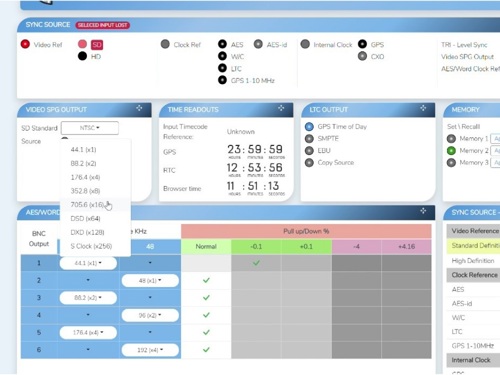Choose AES as clock reference
Viewport: 500px width, 375px height.
[x=222, y=44]
